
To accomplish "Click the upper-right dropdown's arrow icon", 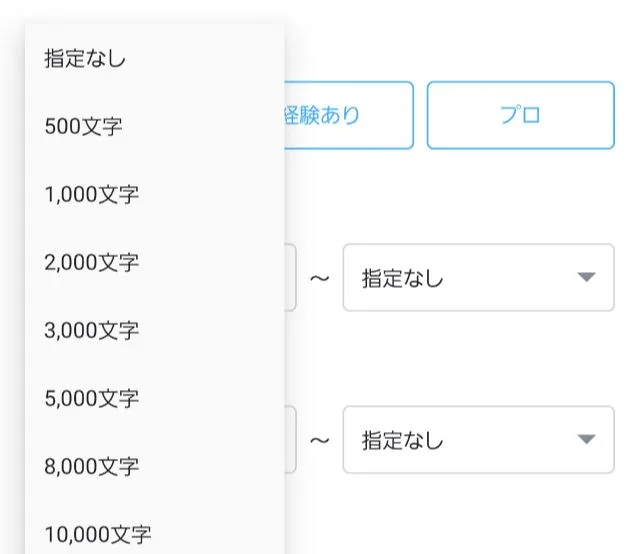I will (587, 277).
